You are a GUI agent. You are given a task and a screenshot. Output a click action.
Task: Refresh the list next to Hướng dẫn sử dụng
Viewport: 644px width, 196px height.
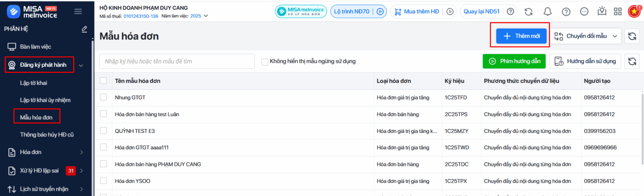[632, 61]
